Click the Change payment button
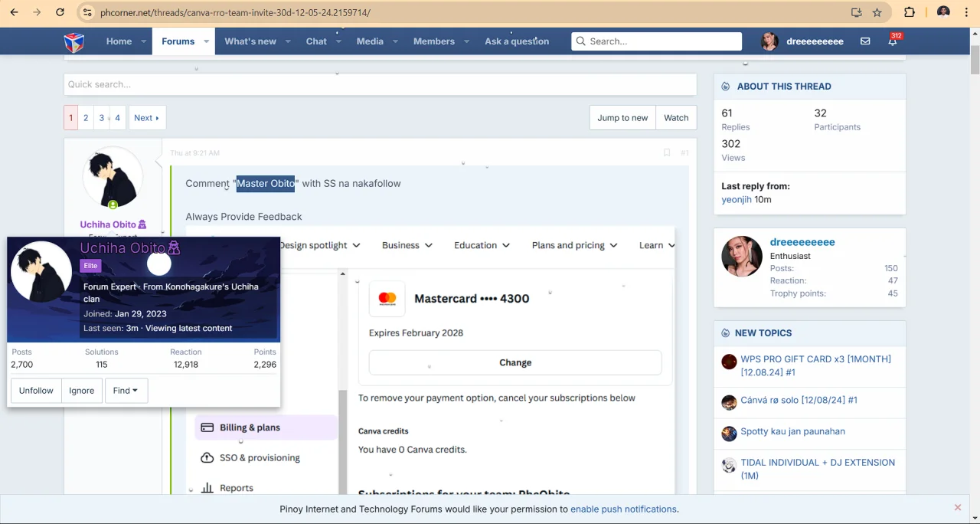 515,362
